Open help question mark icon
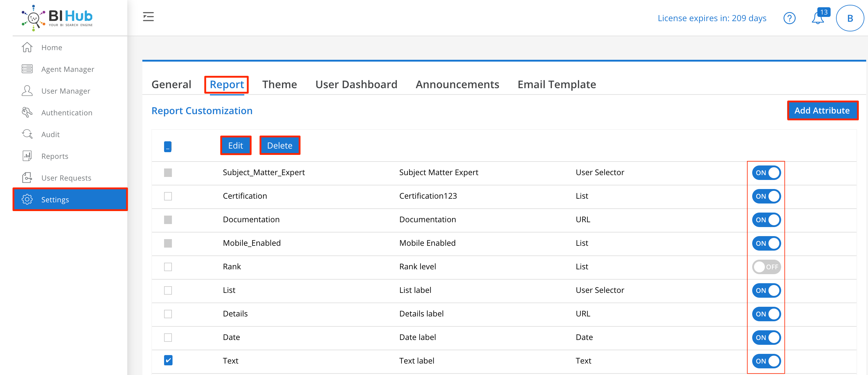 [789, 18]
